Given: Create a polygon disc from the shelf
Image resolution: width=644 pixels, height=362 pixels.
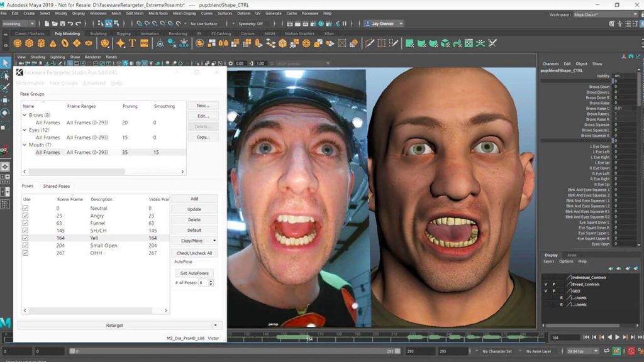Looking at the screenshot, I should [x=89, y=43].
